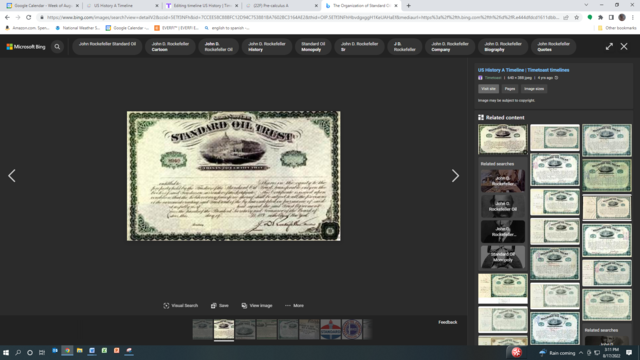This screenshot has height=360, width=640.
Task: Open the Chrome extensions puzzle icon
Action: [600, 18]
